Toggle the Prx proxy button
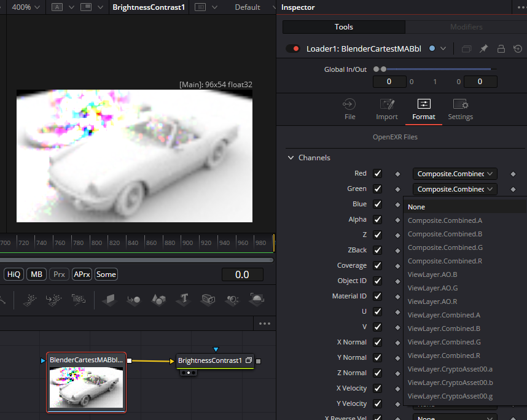This screenshot has width=527, height=420. pyautogui.click(x=59, y=274)
